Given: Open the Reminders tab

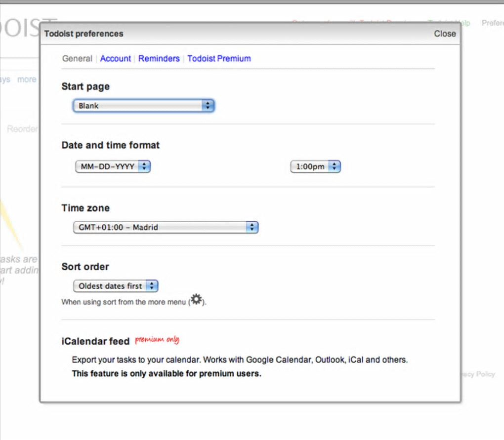Looking at the screenshot, I should [x=159, y=58].
